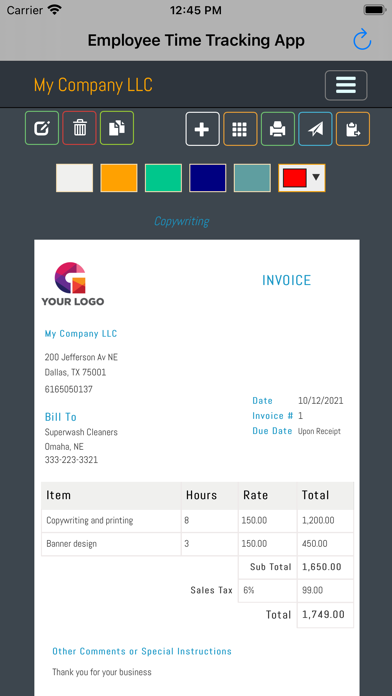
Task: Click the phone number 6165050137
Action: [69, 389]
